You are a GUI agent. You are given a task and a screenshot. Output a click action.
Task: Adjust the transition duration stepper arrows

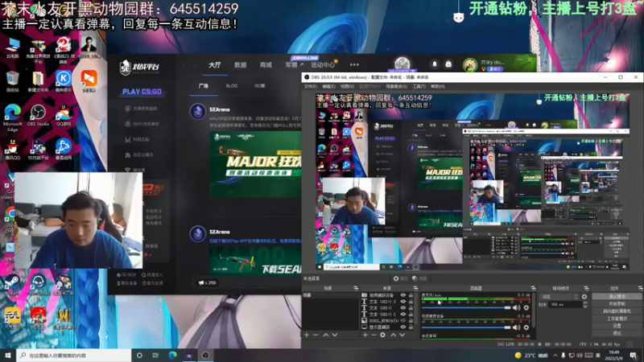(585, 305)
